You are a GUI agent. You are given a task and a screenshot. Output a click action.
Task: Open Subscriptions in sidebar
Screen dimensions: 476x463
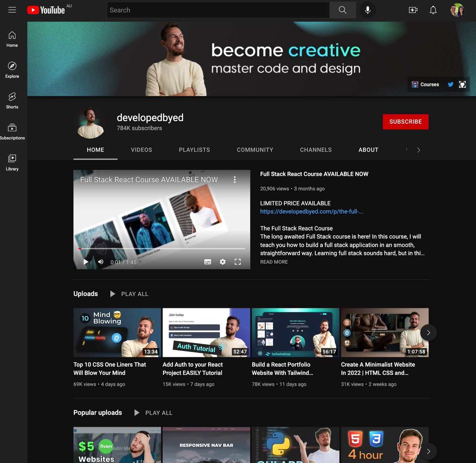tap(12, 132)
